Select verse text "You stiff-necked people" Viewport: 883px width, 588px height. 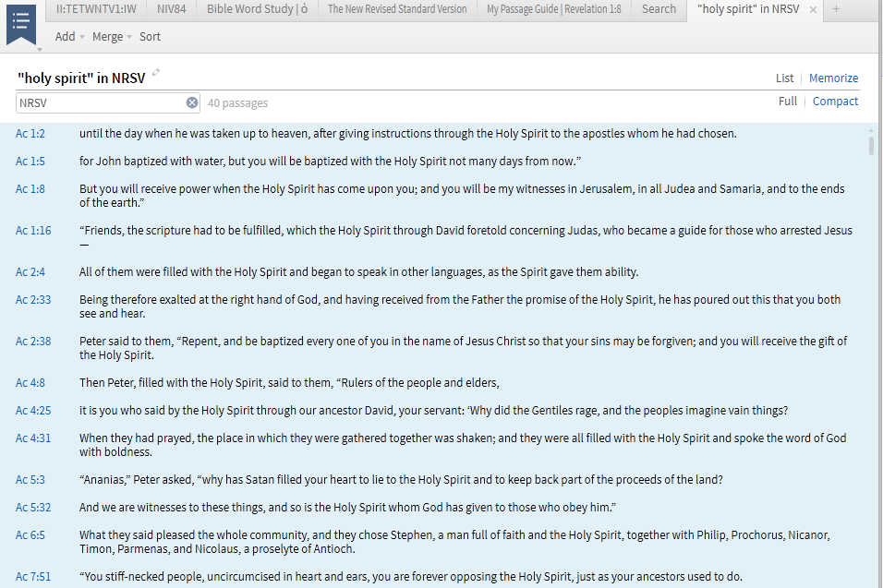click(143, 576)
